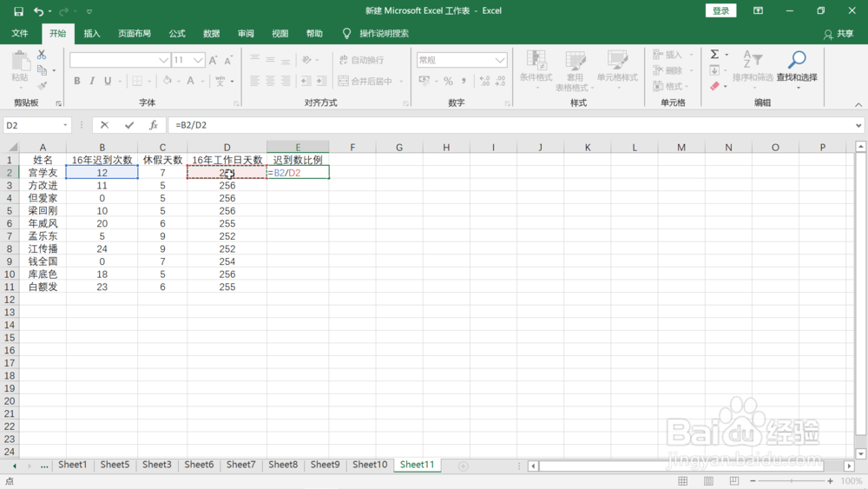Toggle right text alignment

pos(286,81)
